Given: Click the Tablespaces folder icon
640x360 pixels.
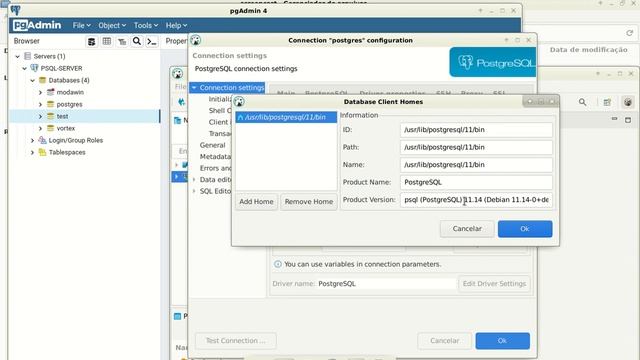Looking at the screenshot, I should tap(42, 152).
